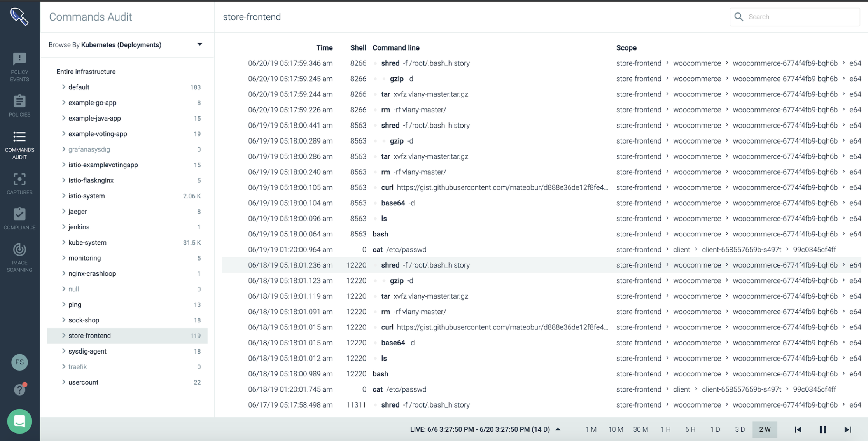The height and width of the screenshot is (441, 868).
Task: Open Browse By Kubernetes dropdown
Action: coord(199,44)
